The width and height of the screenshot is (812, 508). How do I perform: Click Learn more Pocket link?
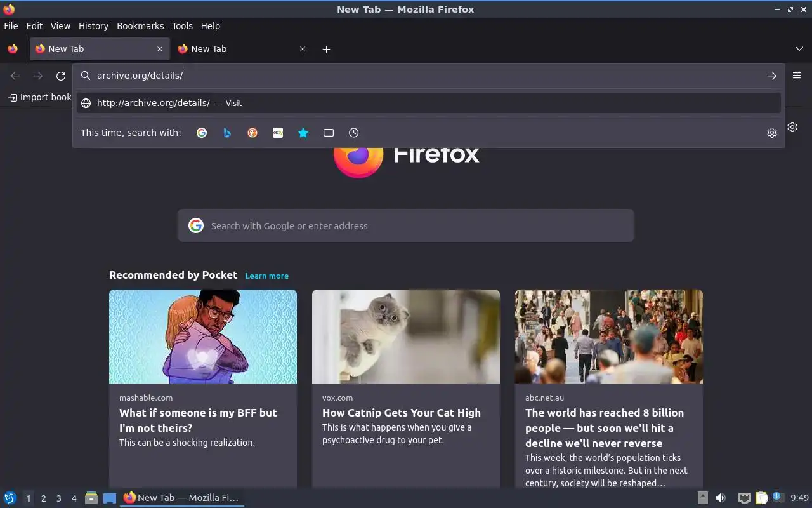click(266, 276)
